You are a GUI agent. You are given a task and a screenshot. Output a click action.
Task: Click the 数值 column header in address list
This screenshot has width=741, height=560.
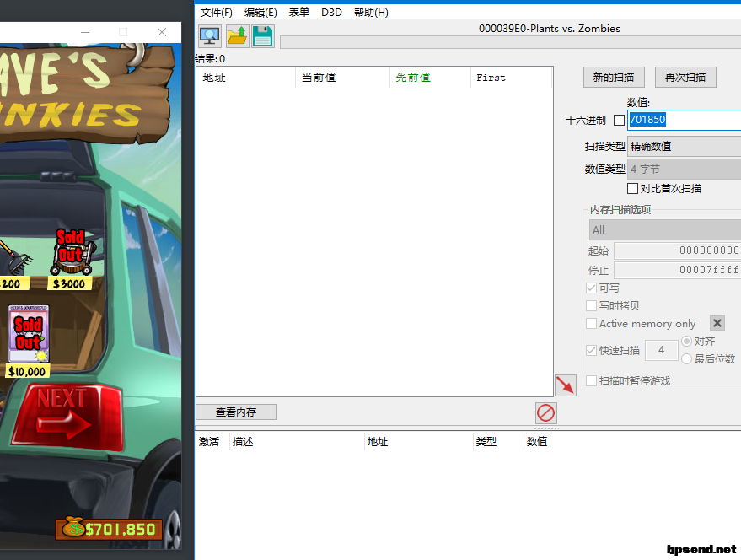coord(537,442)
